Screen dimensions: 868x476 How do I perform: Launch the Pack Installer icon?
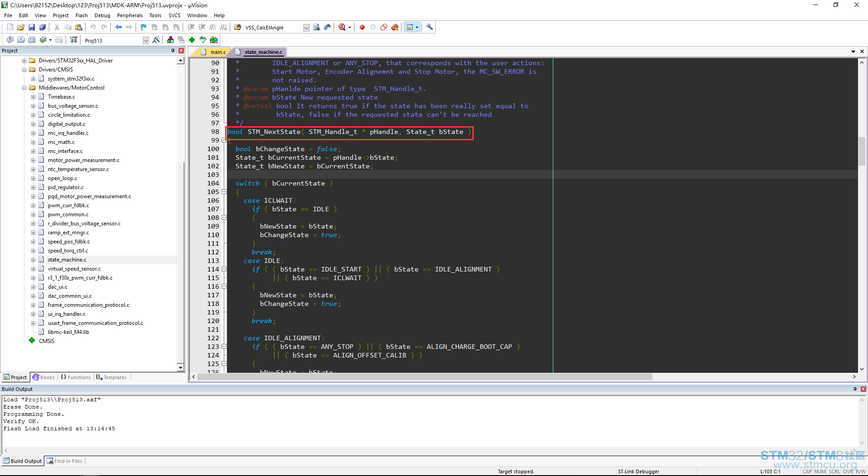tap(214, 40)
